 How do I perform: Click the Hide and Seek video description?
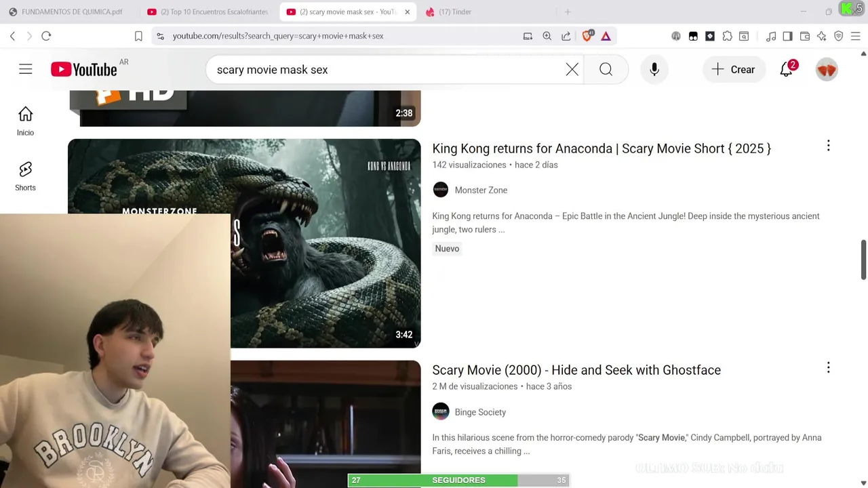coord(627,444)
